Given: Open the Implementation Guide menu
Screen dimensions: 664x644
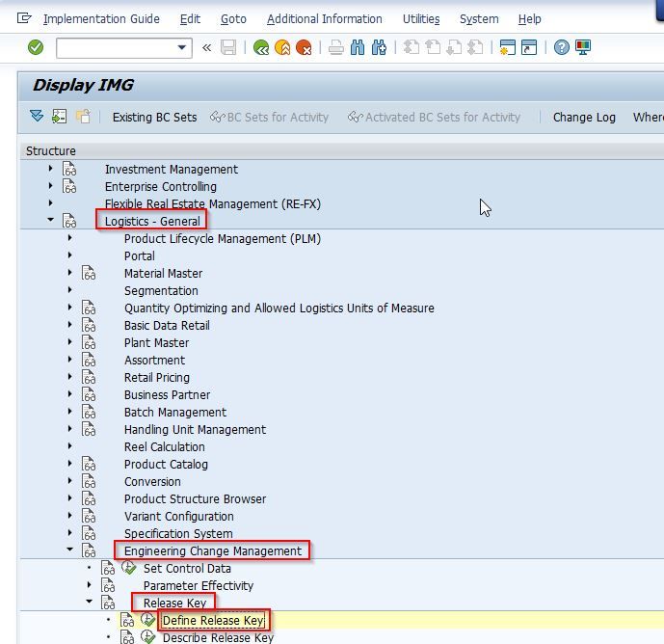Looking at the screenshot, I should tap(101, 19).
